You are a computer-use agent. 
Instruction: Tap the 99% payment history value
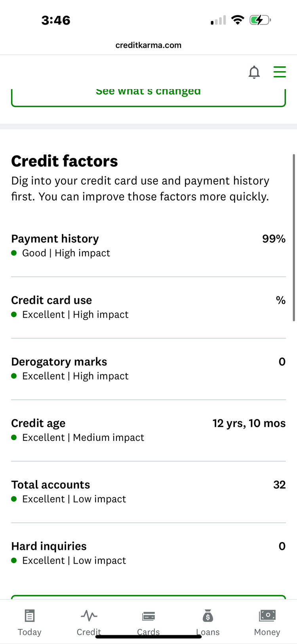click(x=274, y=239)
